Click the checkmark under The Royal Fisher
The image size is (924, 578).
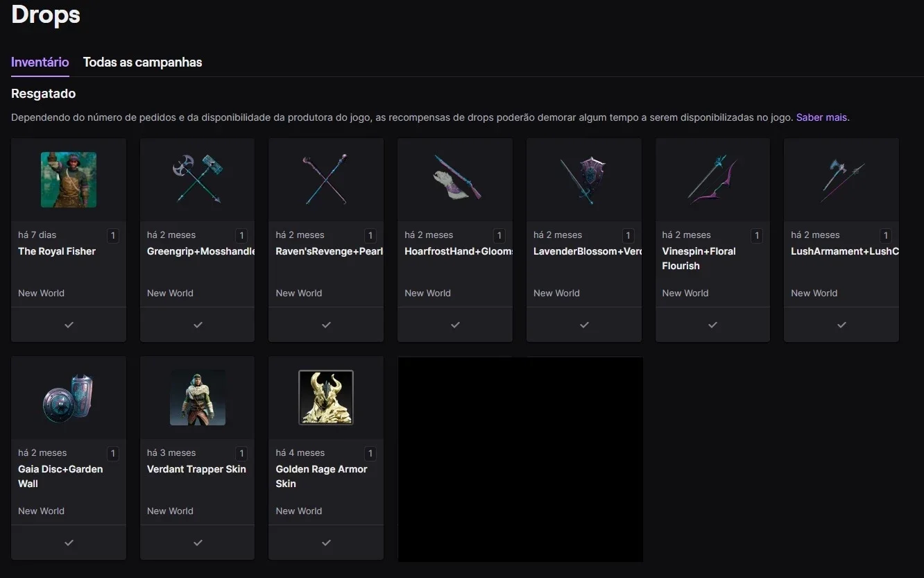(x=69, y=325)
